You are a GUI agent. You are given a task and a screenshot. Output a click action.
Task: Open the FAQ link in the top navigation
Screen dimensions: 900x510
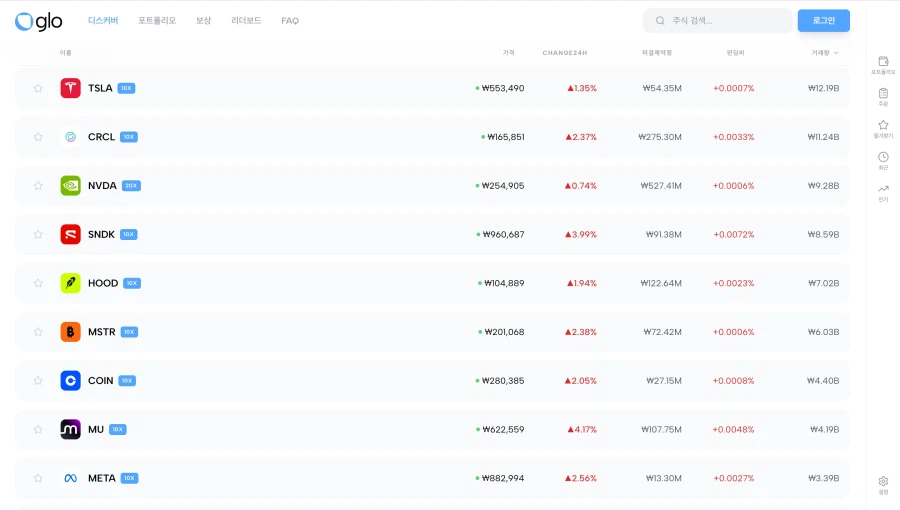[x=290, y=21]
